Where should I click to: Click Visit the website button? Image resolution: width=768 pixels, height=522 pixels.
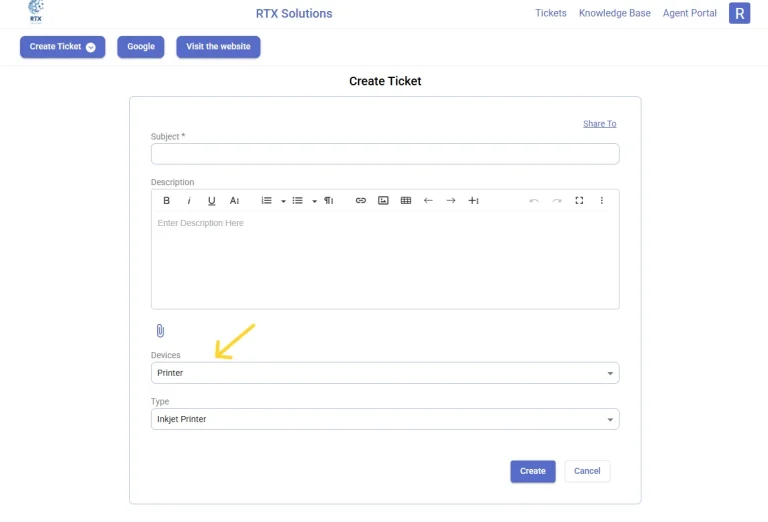pos(218,47)
